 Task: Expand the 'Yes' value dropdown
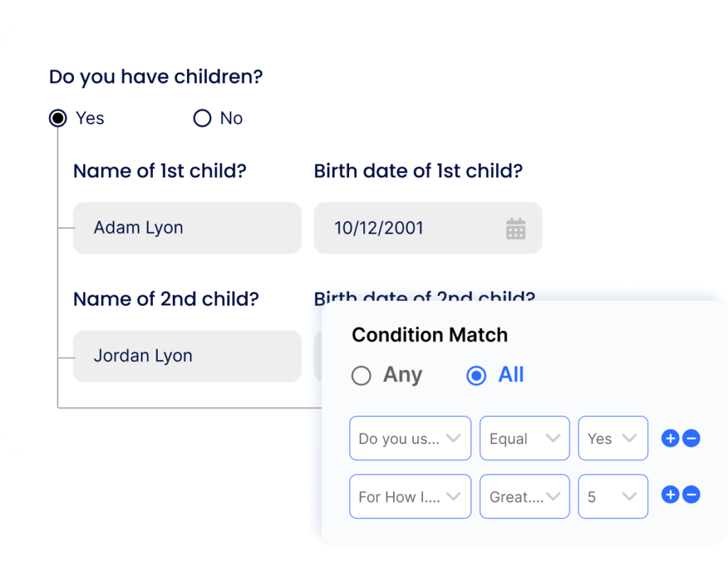[x=613, y=438]
